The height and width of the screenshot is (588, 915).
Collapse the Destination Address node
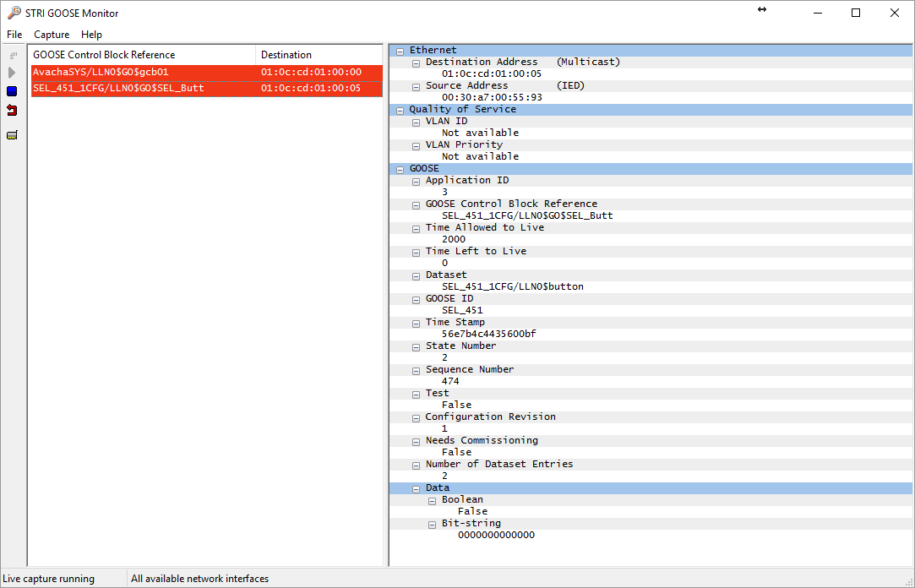[x=416, y=63]
